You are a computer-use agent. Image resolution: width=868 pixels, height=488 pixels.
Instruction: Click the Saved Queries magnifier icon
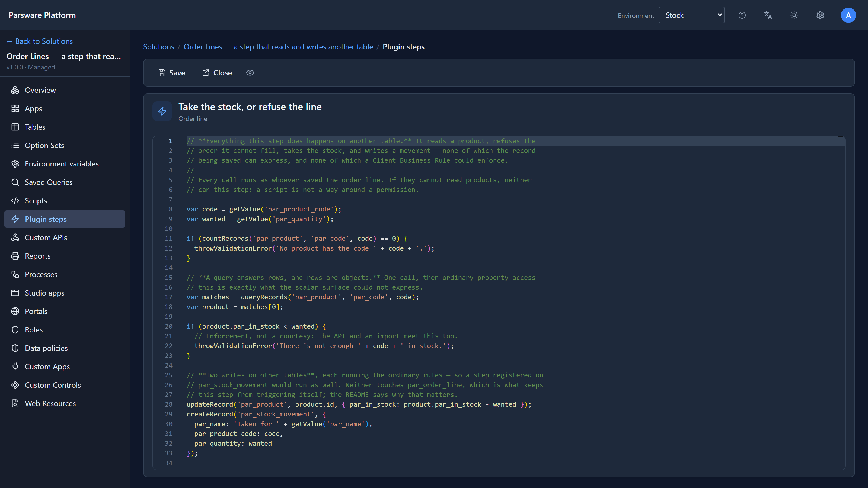15,182
